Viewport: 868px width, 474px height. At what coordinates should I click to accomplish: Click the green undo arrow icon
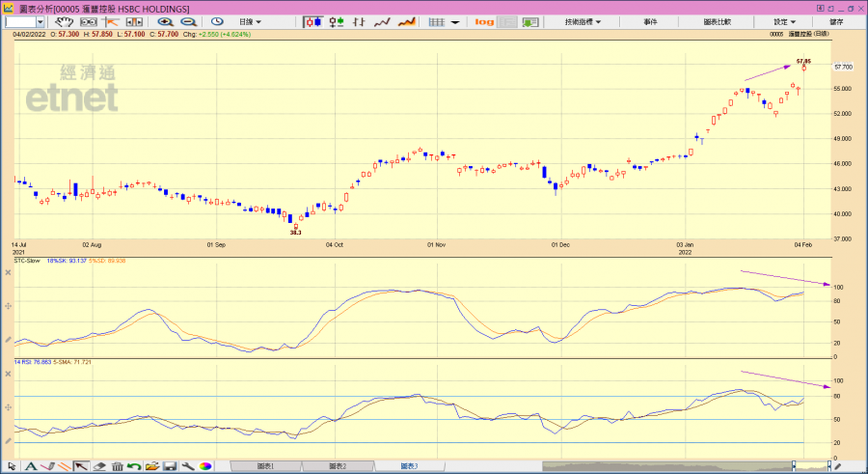134,466
